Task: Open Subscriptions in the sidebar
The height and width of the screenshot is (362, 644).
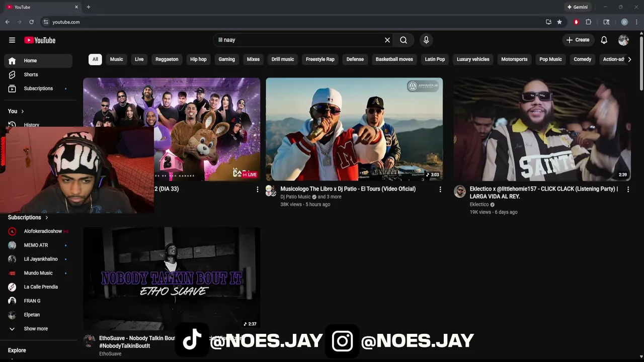Action: point(38,88)
